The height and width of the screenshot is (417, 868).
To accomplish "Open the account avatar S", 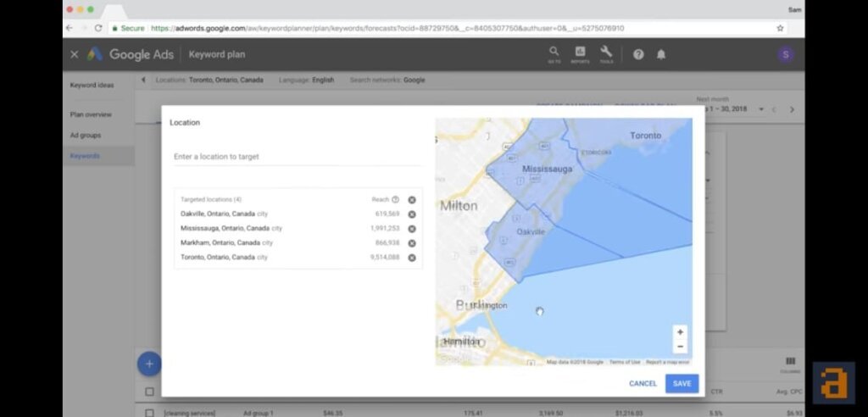I will click(785, 54).
